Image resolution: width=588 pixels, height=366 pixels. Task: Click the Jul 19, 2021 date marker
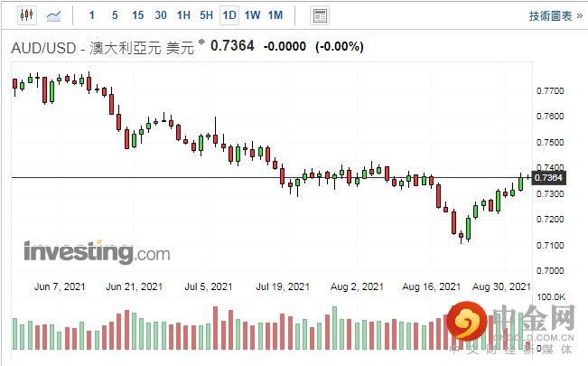(x=285, y=286)
